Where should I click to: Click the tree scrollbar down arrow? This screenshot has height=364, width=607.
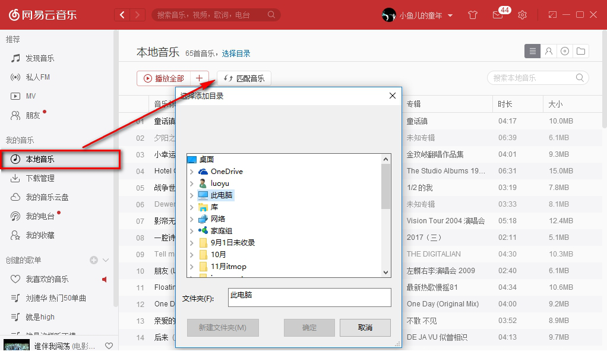tap(385, 272)
